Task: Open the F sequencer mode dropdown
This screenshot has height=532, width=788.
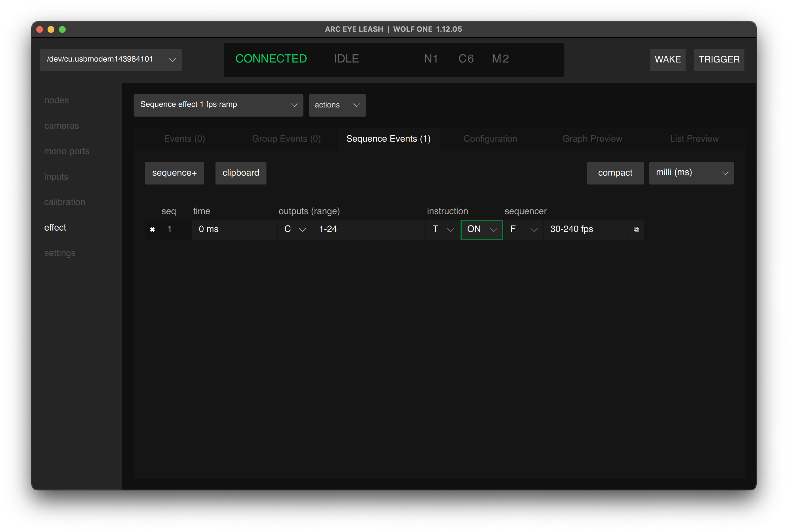Action: [x=523, y=229]
